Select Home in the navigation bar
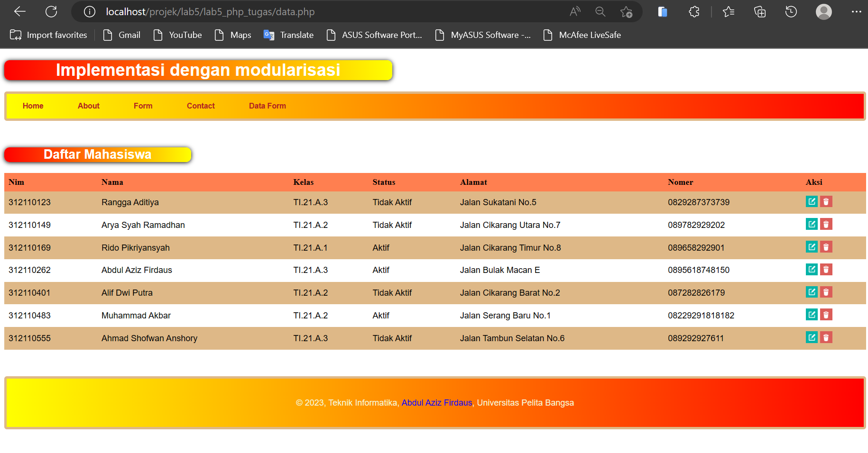 [33, 106]
